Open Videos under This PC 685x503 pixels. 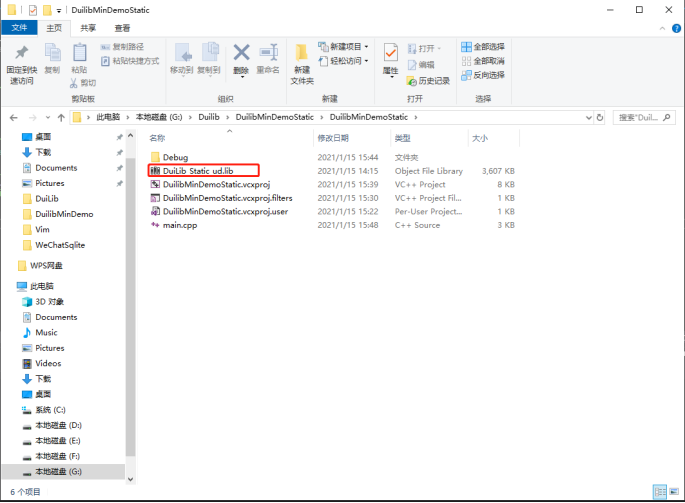48,364
